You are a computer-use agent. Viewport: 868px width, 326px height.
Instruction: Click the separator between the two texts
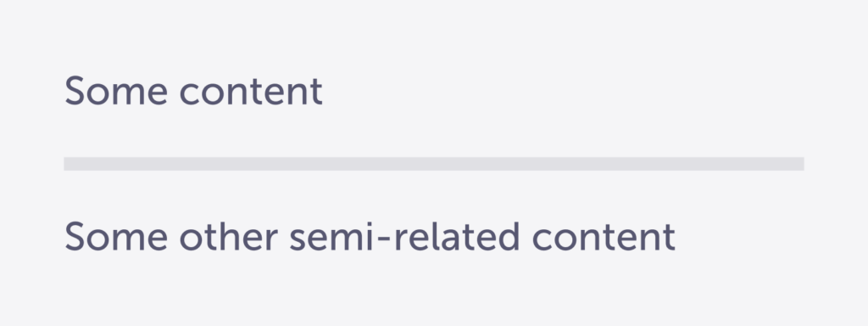click(x=434, y=164)
